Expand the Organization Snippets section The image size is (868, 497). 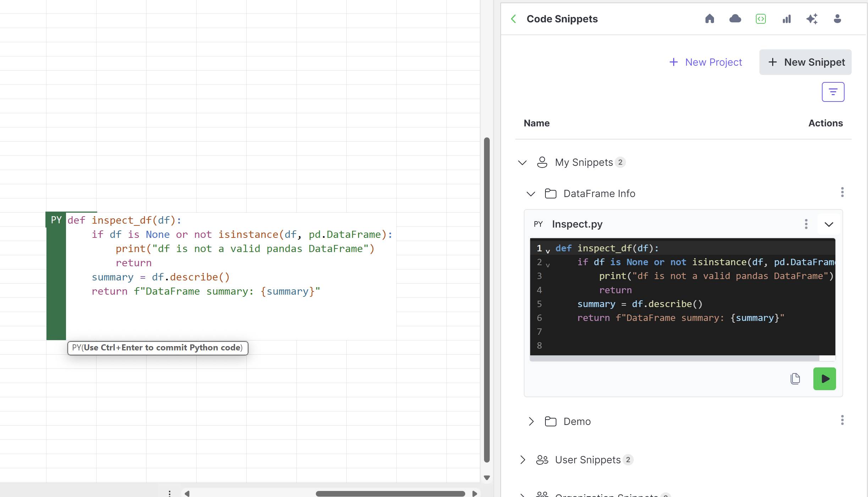(522, 495)
